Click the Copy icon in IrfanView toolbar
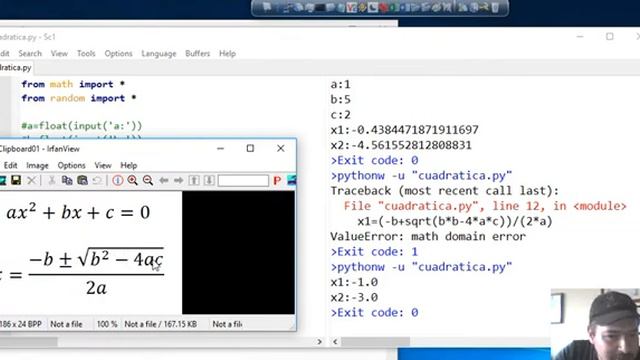Viewport: 640px width, 360px height. coord(67,180)
